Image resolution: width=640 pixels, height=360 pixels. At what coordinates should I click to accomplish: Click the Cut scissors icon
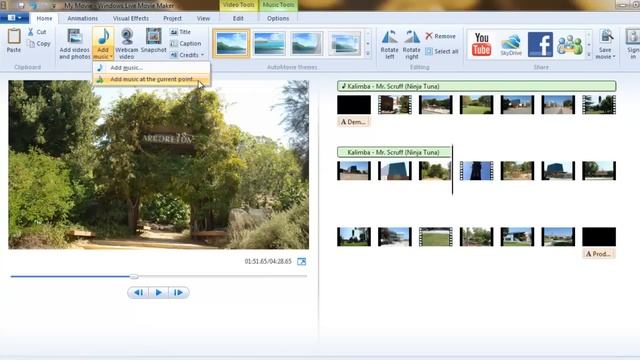tap(31, 32)
